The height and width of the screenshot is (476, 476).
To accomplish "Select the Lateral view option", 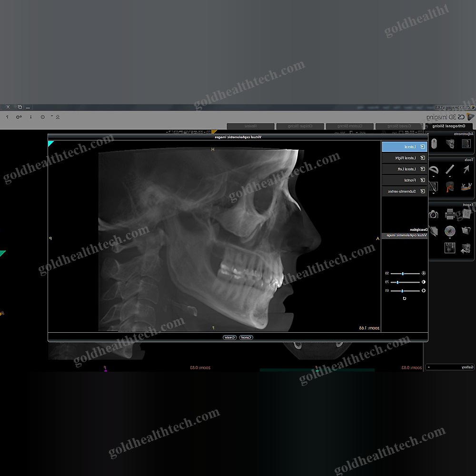I will (404, 147).
